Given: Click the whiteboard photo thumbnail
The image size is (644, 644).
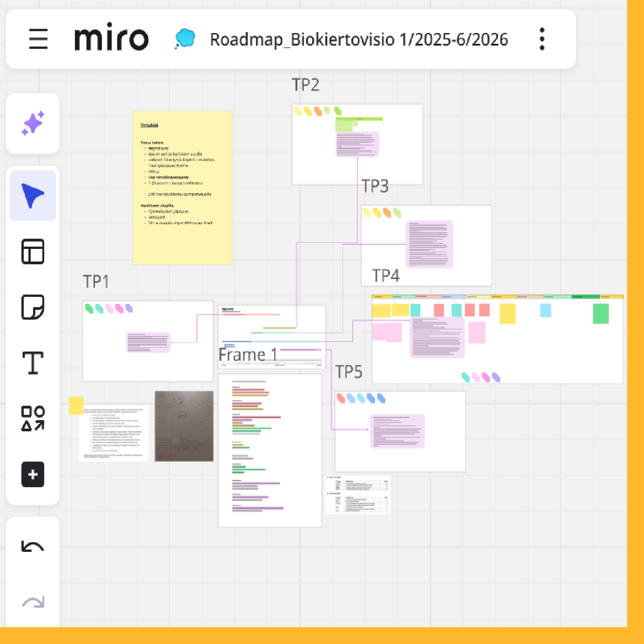Looking at the screenshot, I should [184, 426].
